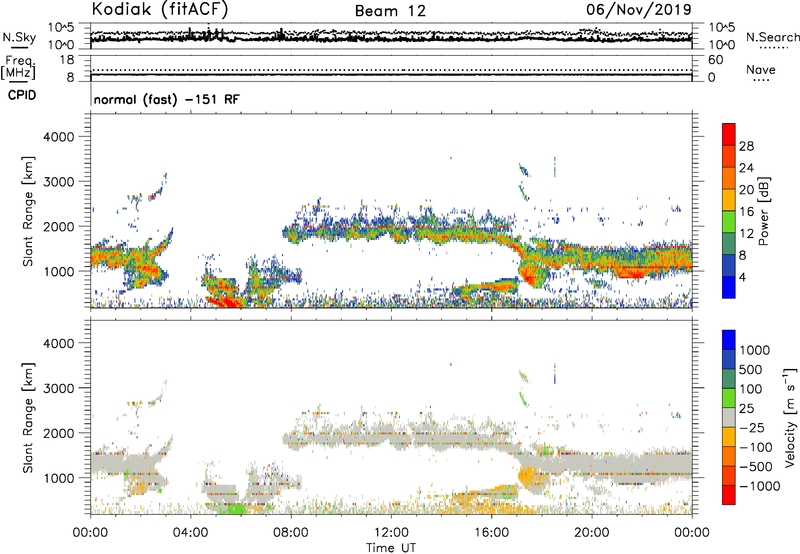Click the date '06/Nov/2019'

coord(639,9)
